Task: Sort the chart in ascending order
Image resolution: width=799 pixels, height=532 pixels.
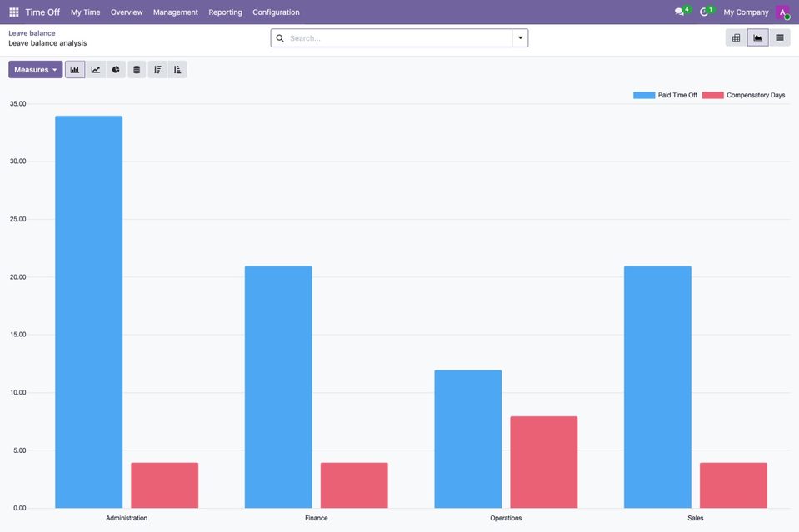Action: (177, 70)
